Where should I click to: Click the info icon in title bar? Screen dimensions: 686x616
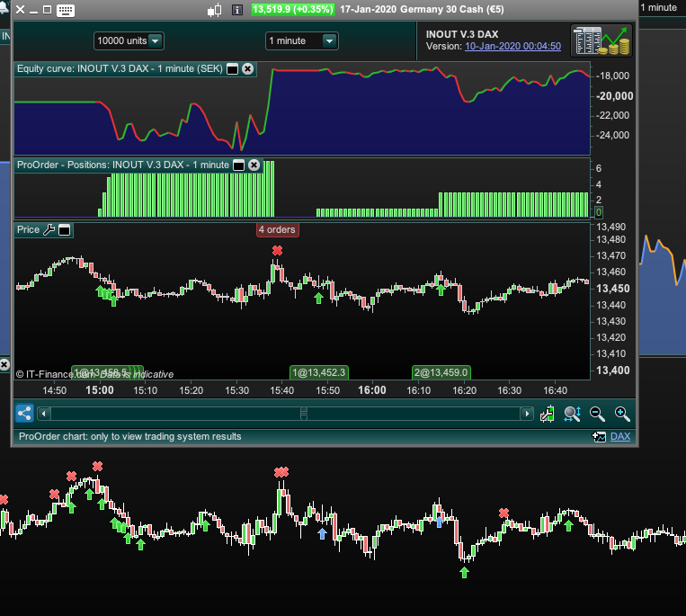[237, 10]
